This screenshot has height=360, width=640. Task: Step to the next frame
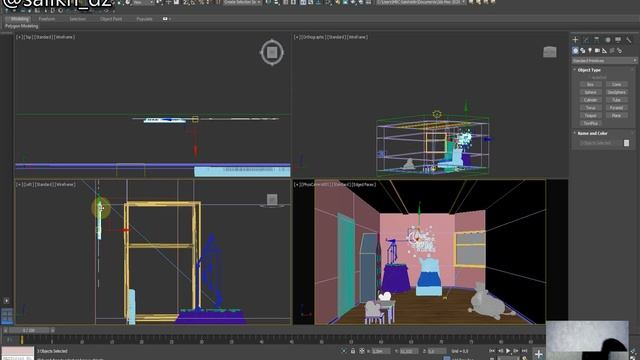point(516,351)
